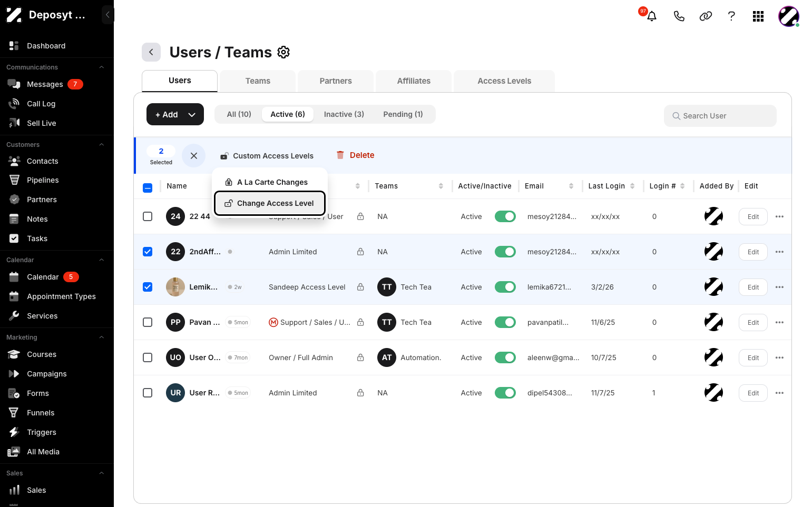Open Custom Access Levels menu

(267, 156)
